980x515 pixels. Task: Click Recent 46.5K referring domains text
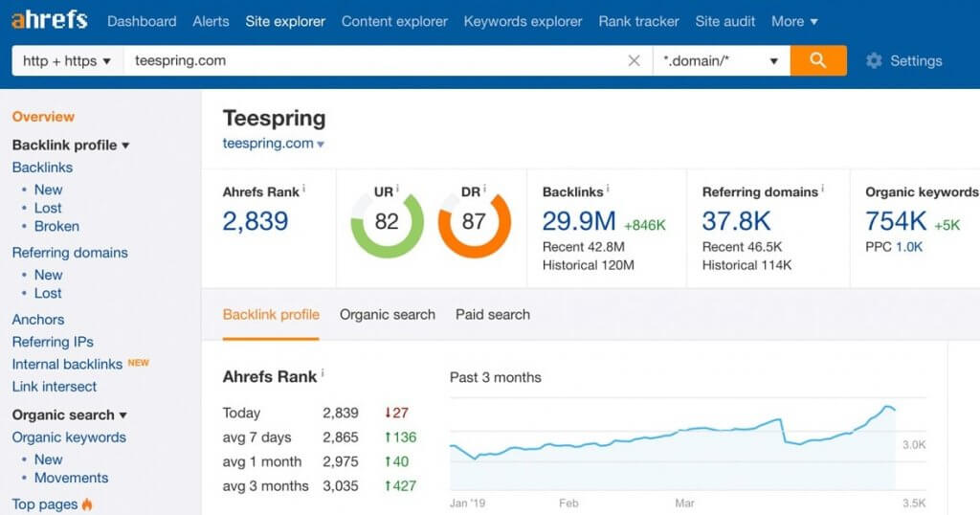point(742,247)
